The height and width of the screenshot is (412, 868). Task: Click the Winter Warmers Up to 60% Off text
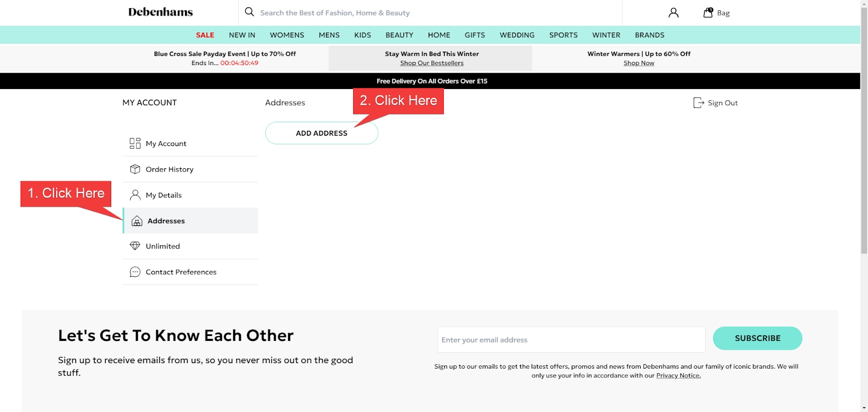pyautogui.click(x=639, y=54)
